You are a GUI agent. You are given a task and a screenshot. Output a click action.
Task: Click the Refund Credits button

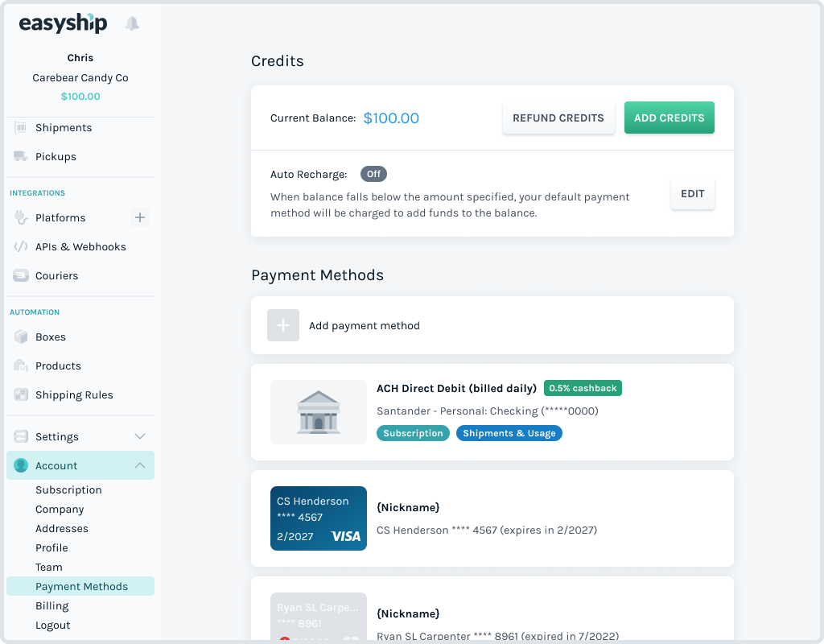point(558,118)
